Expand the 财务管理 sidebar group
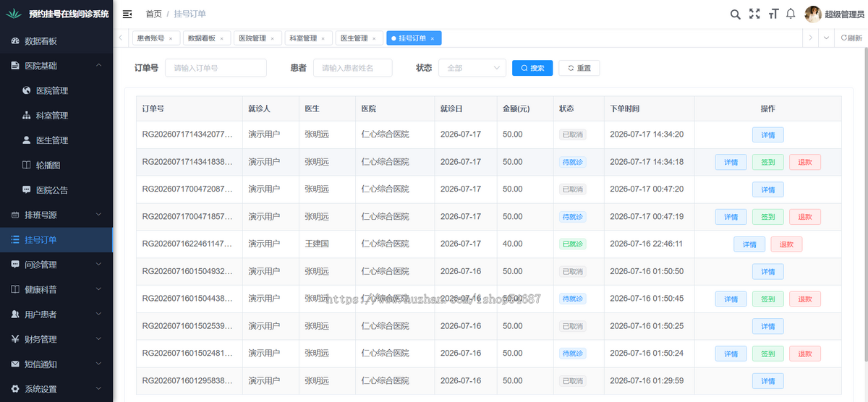 pyautogui.click(x=56, y=339)
